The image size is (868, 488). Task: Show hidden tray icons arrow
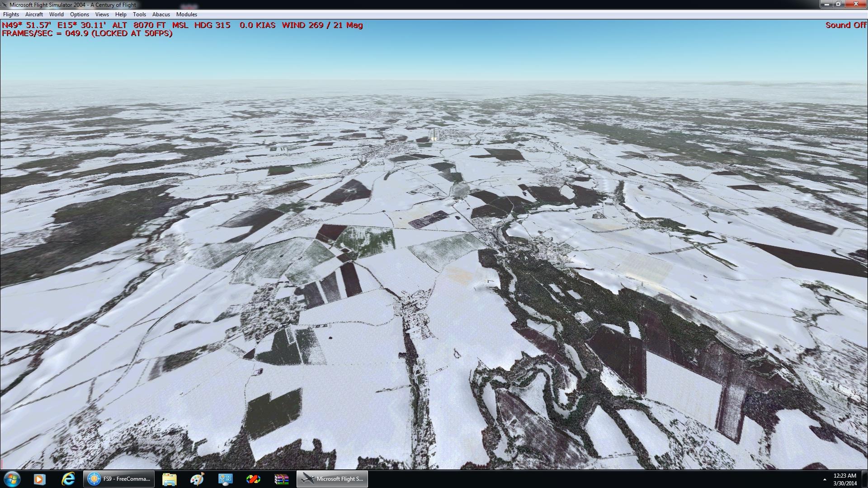tap(825, 479)
